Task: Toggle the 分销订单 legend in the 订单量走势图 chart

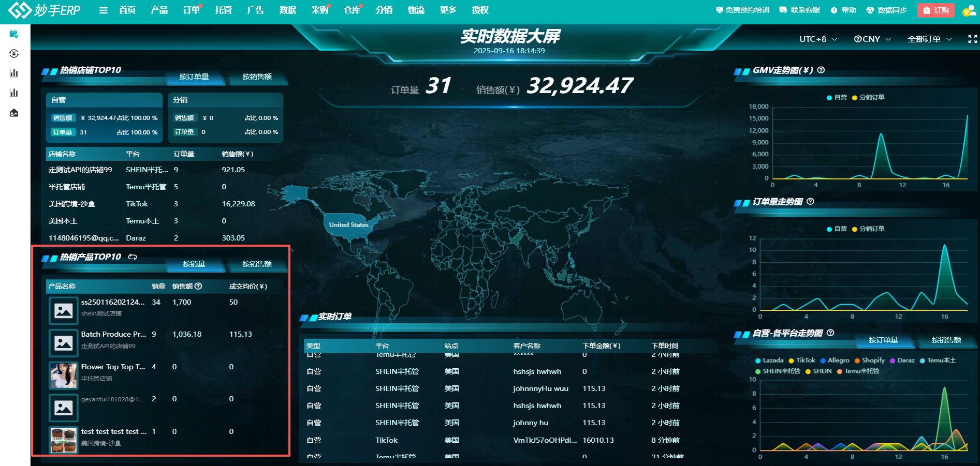Action: tap(868, 229)
